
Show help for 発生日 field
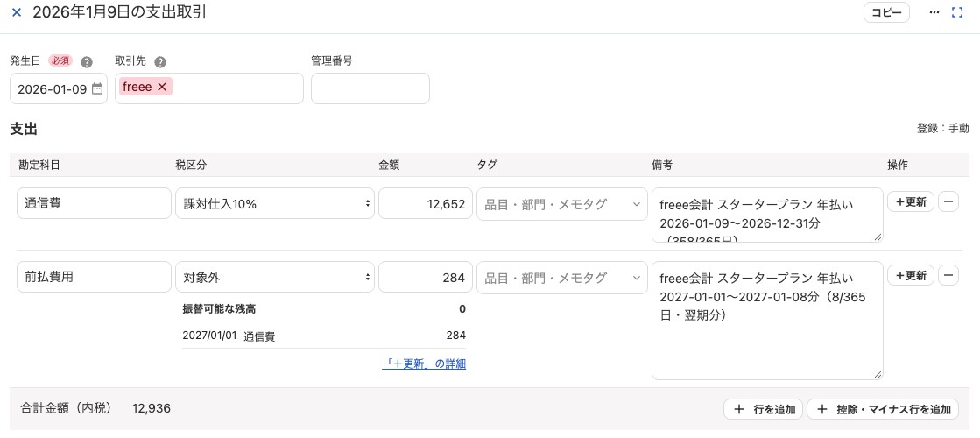coord(87,62)
